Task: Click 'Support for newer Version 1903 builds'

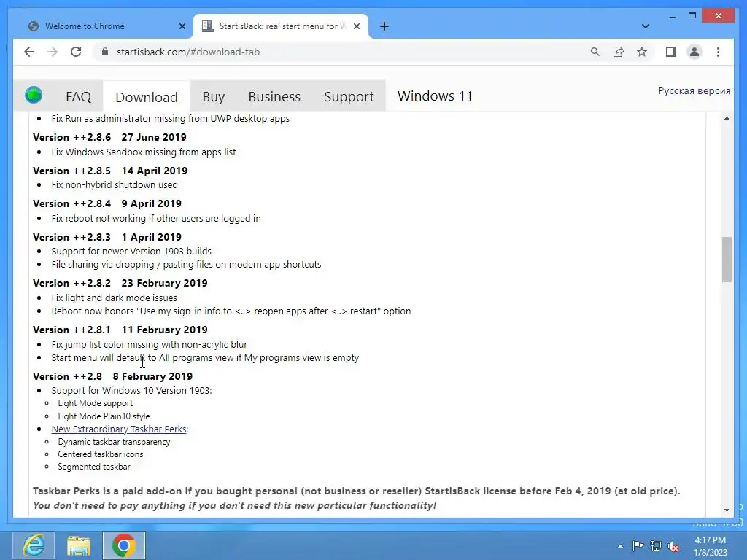Action: click(131, 251)
